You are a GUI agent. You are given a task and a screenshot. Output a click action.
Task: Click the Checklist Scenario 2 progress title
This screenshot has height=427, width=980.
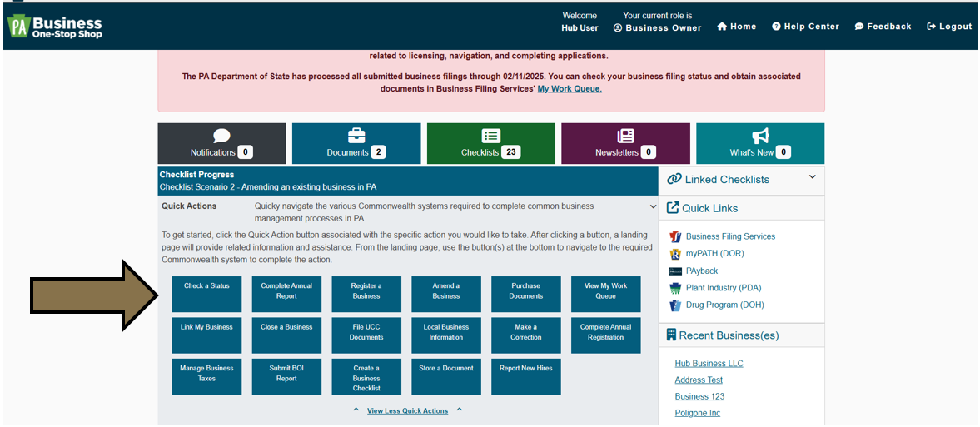coord(268,186)
